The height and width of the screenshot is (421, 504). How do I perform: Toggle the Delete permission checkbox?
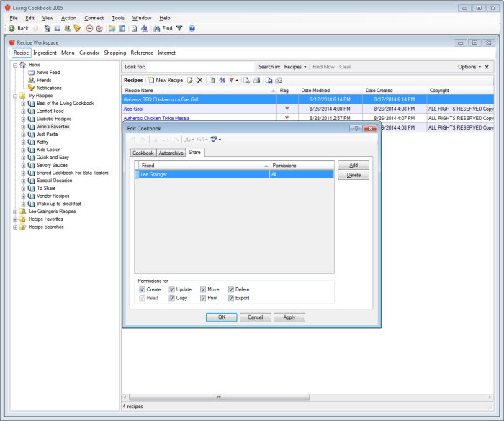231,289
